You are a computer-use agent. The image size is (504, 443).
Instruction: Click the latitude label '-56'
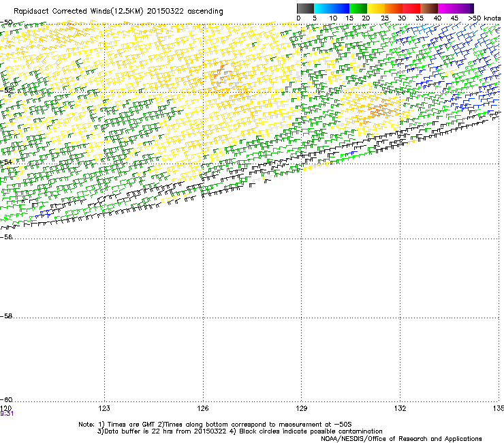pos(6,237)
